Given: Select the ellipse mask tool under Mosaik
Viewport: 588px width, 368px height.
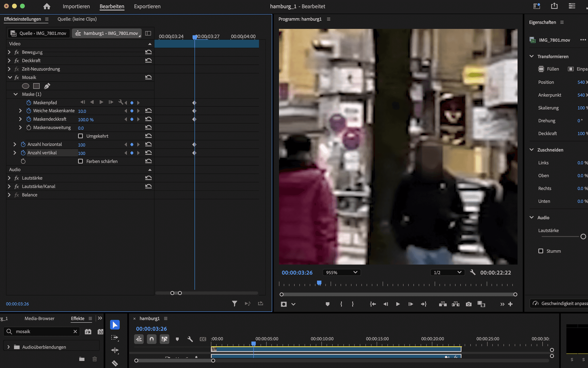Looking at the screenshot, I should pos(26,86).
